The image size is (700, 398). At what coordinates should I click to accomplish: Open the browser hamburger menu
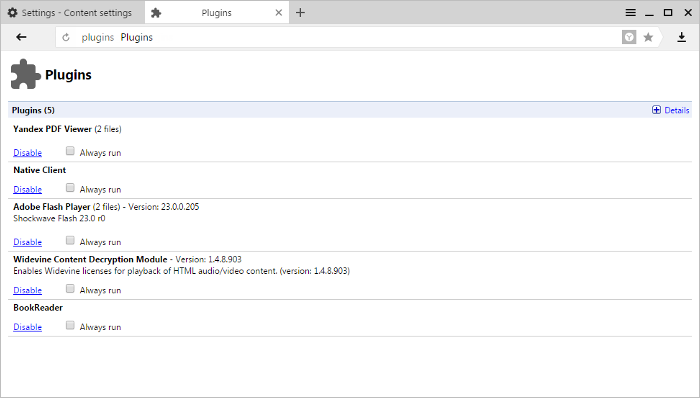(x=630, y=12)
